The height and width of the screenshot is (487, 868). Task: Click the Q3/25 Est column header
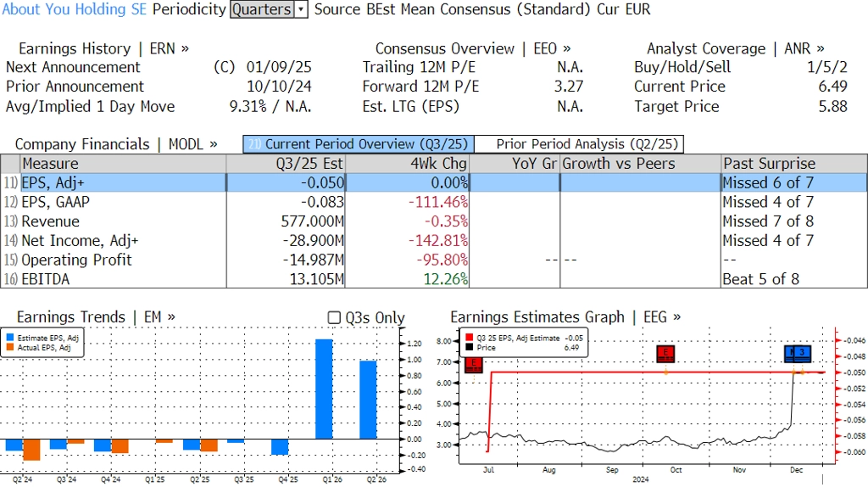(286, 164)
